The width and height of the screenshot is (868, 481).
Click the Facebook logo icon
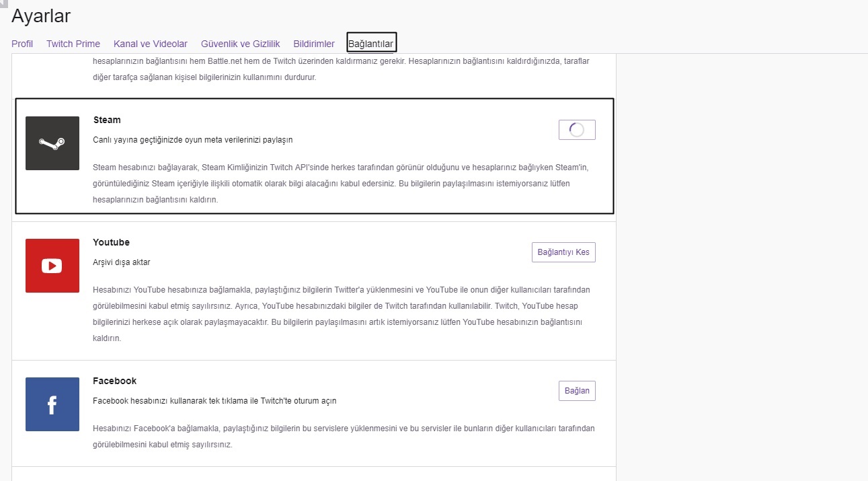coord(52,404)
